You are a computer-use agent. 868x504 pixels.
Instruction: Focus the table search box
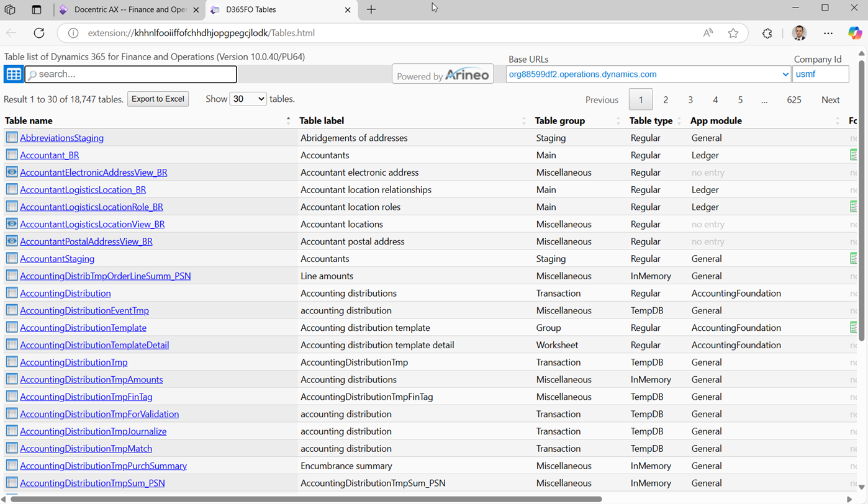(x=131, y=74)
